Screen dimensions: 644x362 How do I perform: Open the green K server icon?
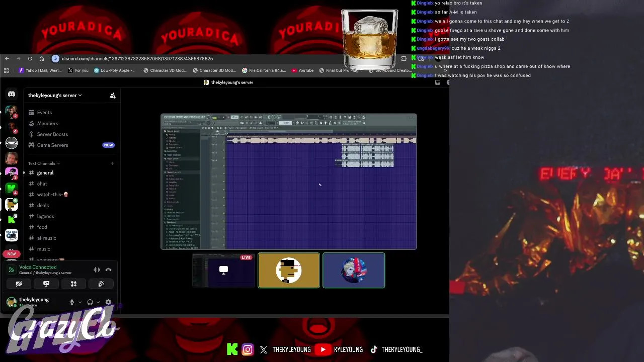coord(12,219)
